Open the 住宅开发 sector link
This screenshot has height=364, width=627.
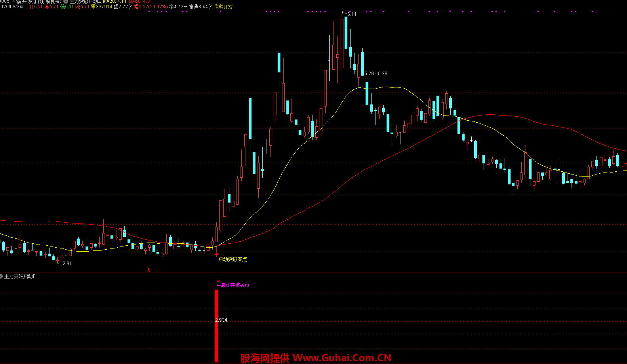click(x=223, y=7)
